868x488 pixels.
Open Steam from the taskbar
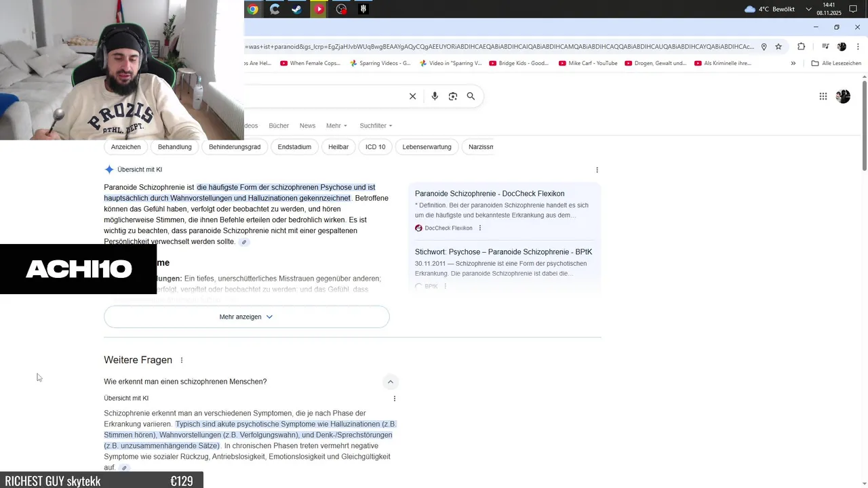(296, 9)
